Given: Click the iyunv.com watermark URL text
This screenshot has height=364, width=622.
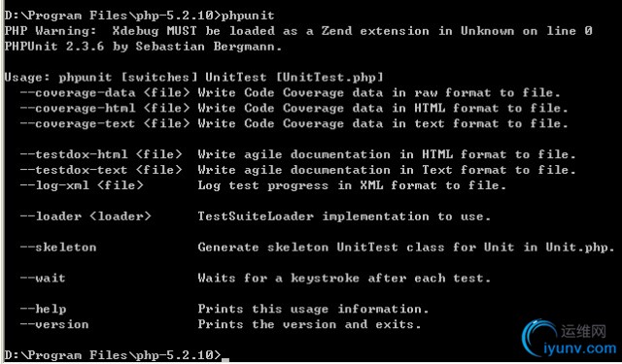Looking at the screenshot, I should click(x=580, y=348).
